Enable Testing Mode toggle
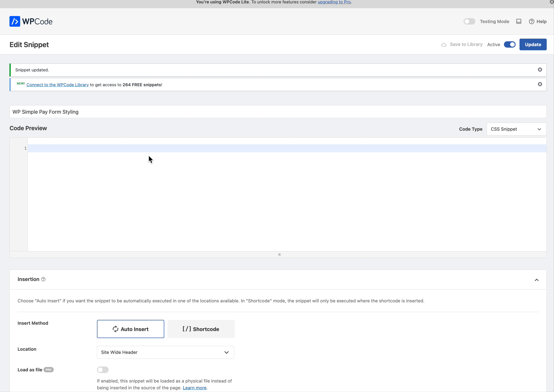Image resolution: width=554 pixels, height=392 pixels. pyautogui.click(x=469, y=21)
